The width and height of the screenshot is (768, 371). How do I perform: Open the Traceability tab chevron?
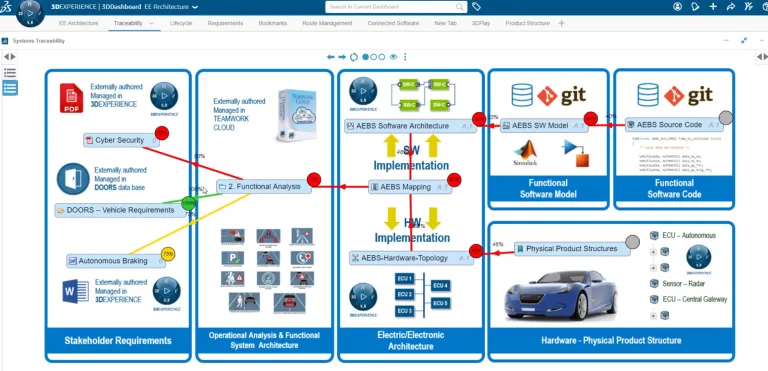pyautogui.click(x=151, y=23)
